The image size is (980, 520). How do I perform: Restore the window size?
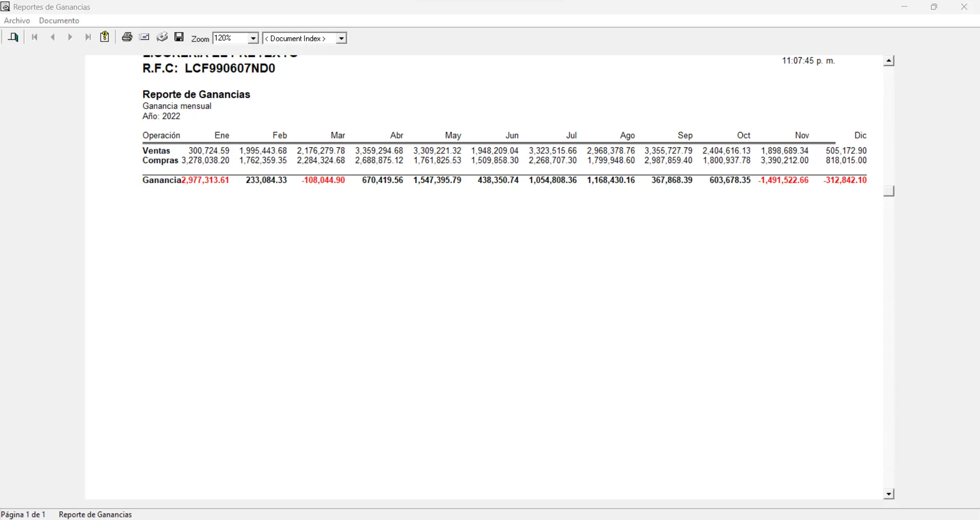pos(934,7)
